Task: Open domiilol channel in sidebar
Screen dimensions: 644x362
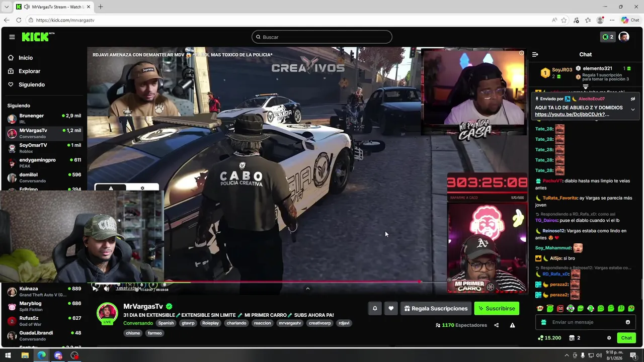Action: click(x=44, y=177)
